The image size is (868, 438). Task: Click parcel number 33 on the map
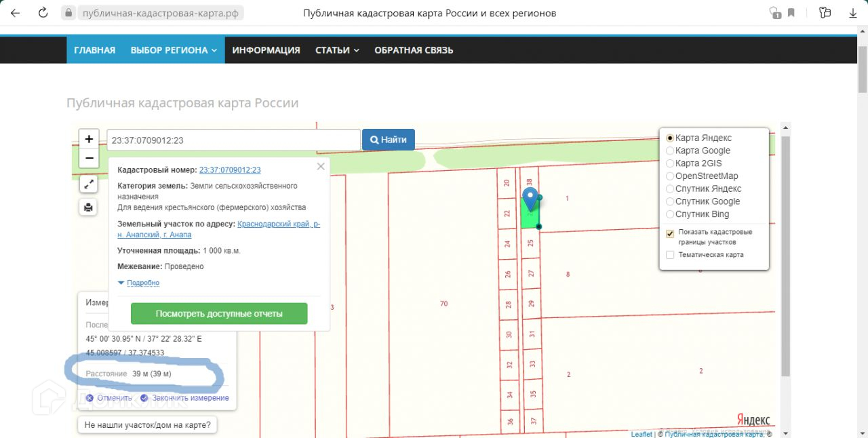532,364
